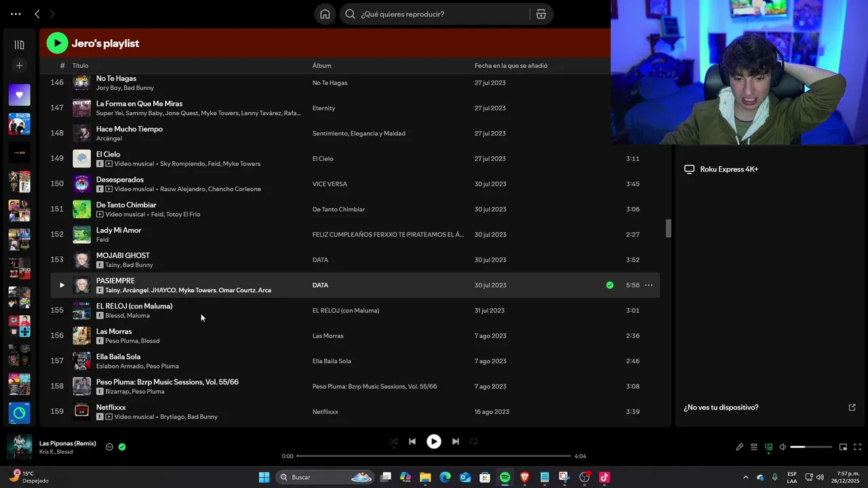The width and height of the screenshot is (868, 488).
Task: Select MOJABI GHOST track title
Action: coord(123,256)
